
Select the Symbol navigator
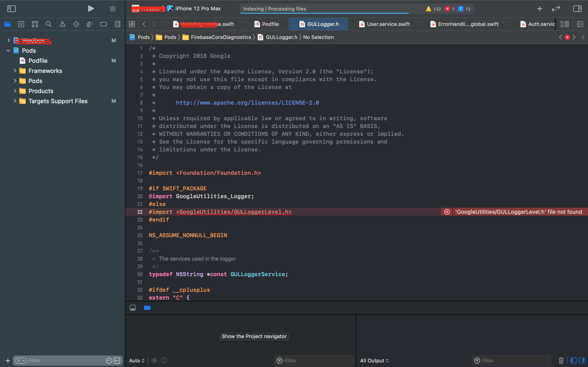[34, 24]
